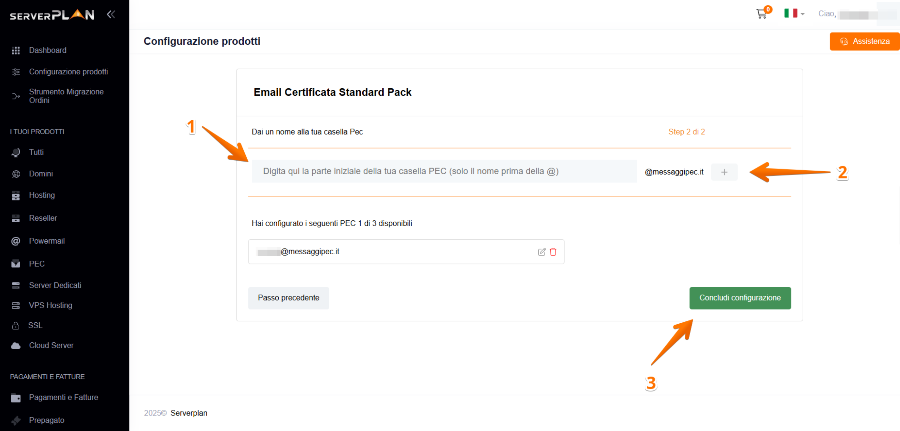Delete the configured PEC with trash icon
Screen dimensions: 900x431
click(553, 251)
